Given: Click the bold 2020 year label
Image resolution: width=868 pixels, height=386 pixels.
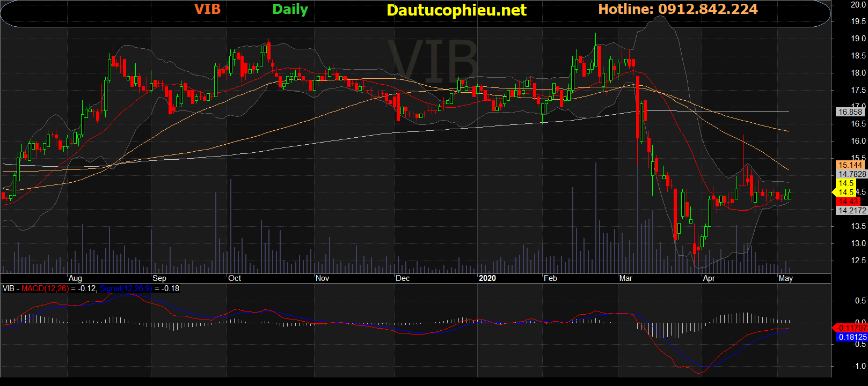Looking at the screenshot, I should (x=487, y=278).
